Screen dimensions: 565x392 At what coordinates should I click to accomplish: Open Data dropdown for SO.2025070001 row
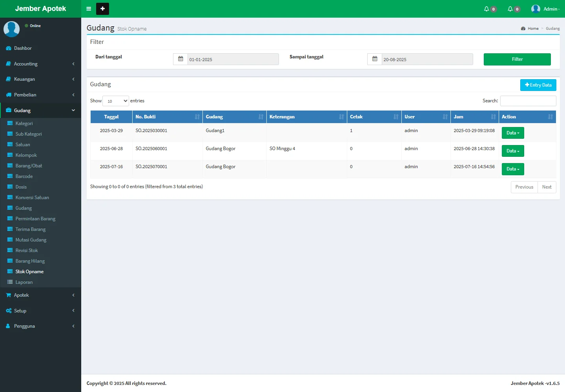pyautogui.click(x=512, y=169)
